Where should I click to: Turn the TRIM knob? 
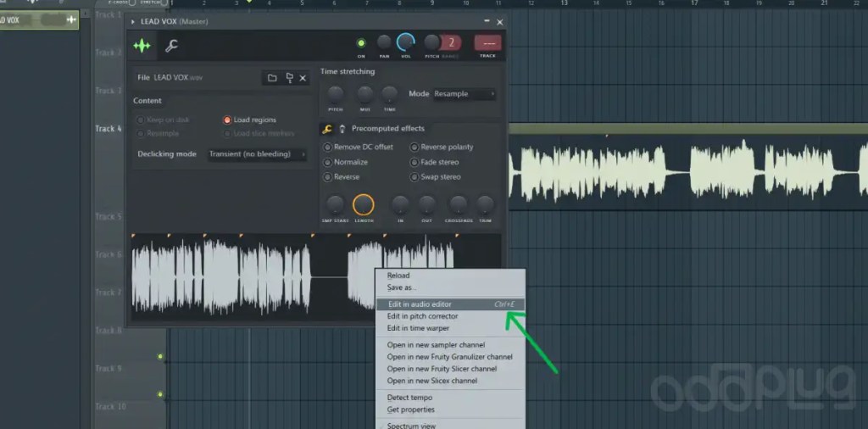(485, 205)
